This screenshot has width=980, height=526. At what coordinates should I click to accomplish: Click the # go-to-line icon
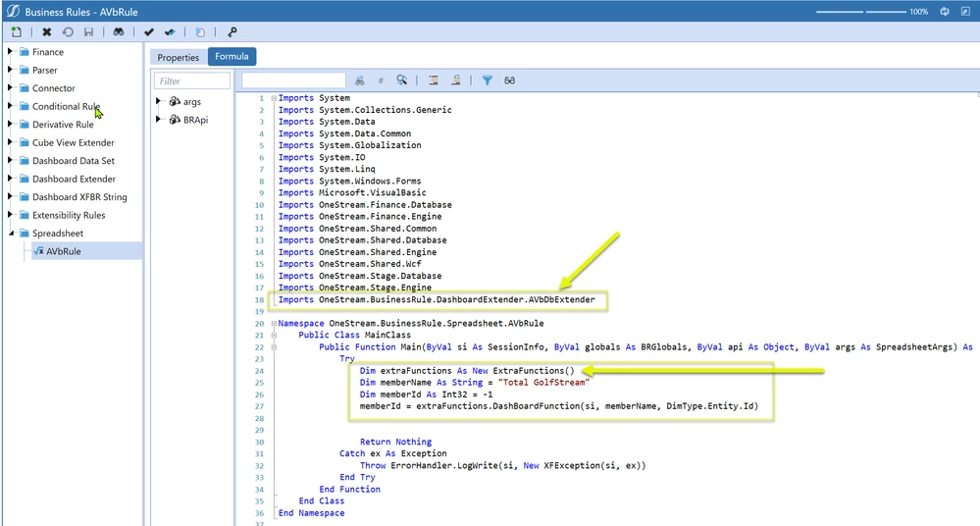(381, 80)
